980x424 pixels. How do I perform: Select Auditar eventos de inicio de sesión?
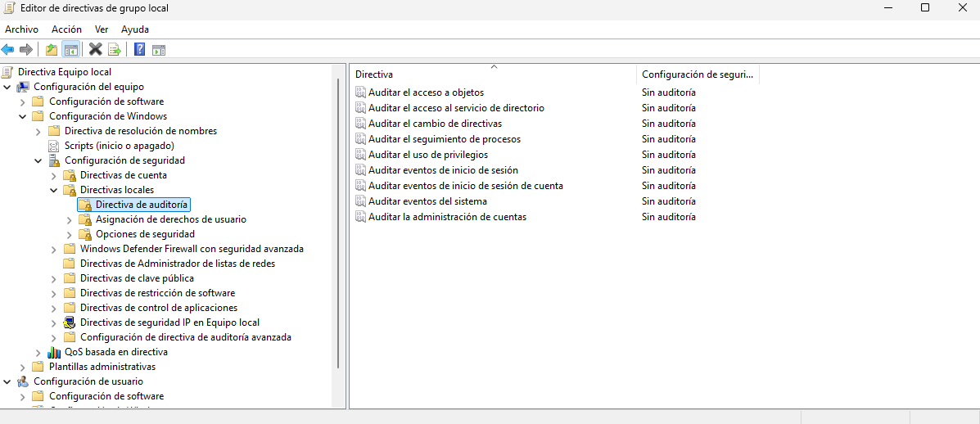[443, 170]
